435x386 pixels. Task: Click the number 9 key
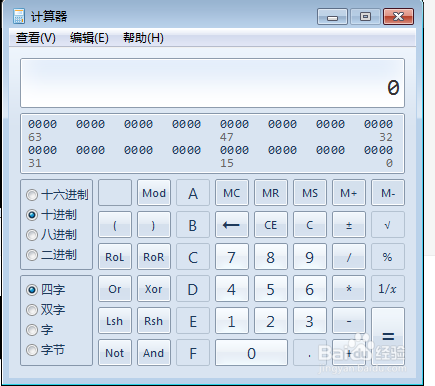pos(310,257)
